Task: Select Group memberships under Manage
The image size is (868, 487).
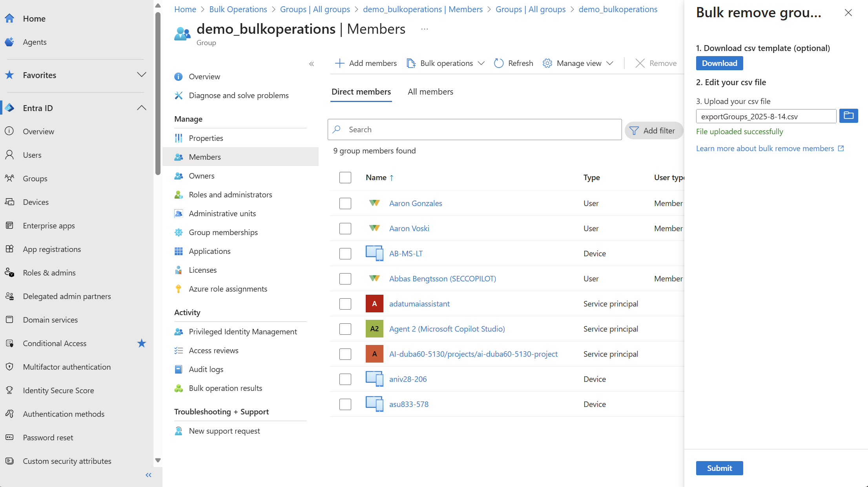Action: coord(223,232)
